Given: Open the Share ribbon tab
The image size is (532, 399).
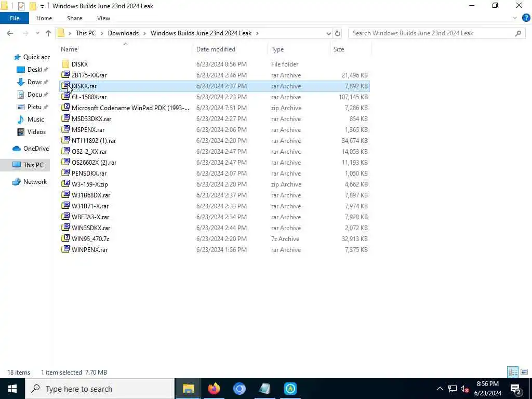Looking at the screenshot, I should pos(74,18).
